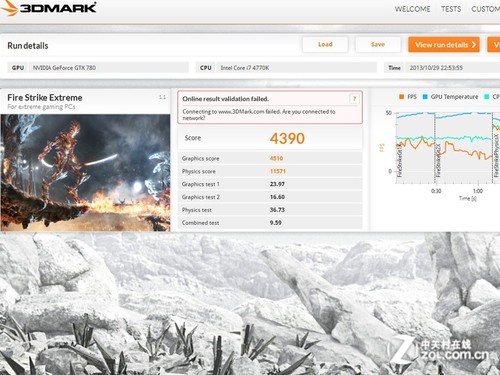Click the View run details button
Viewport: 500px width, 375px height.
(444, 45)
